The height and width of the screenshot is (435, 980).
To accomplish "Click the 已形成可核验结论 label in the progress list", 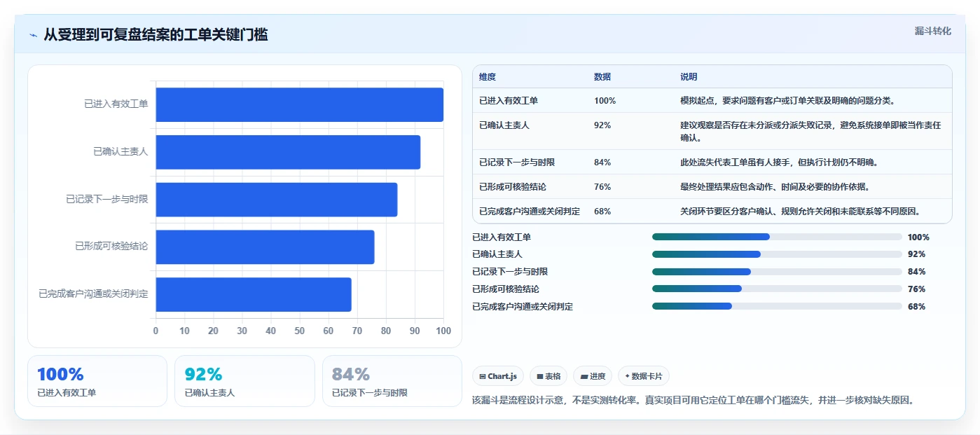I will [x=506, y=289].
